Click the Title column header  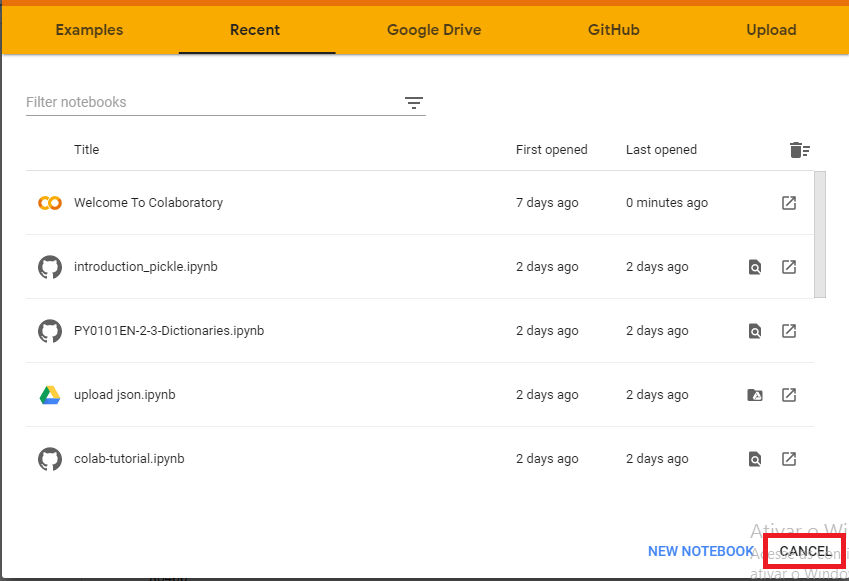point(87,150)
